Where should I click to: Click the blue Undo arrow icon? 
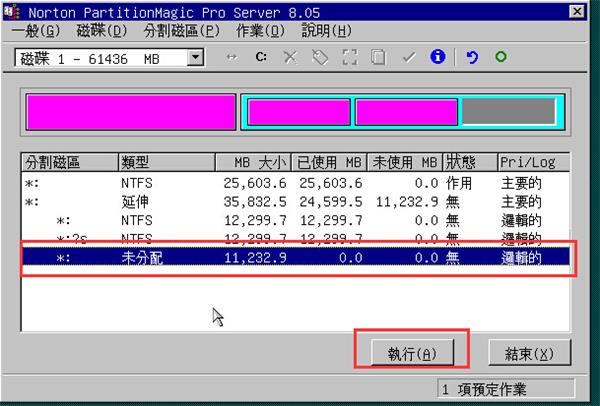[x=472, y=57]
